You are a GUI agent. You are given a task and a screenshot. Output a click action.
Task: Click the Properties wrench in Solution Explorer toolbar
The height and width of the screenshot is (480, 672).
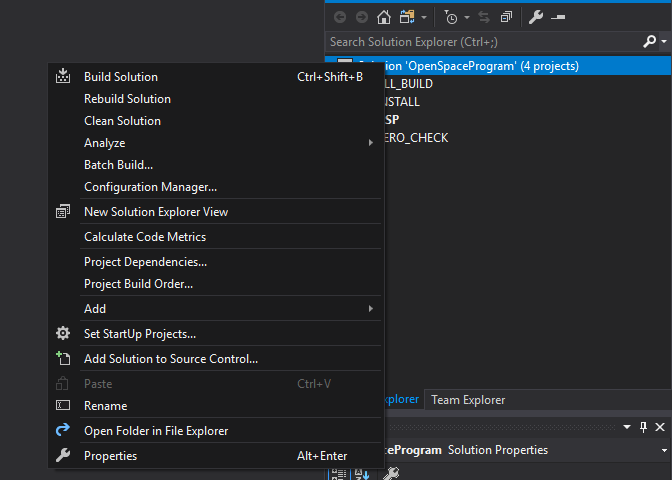tap(536, 17)
